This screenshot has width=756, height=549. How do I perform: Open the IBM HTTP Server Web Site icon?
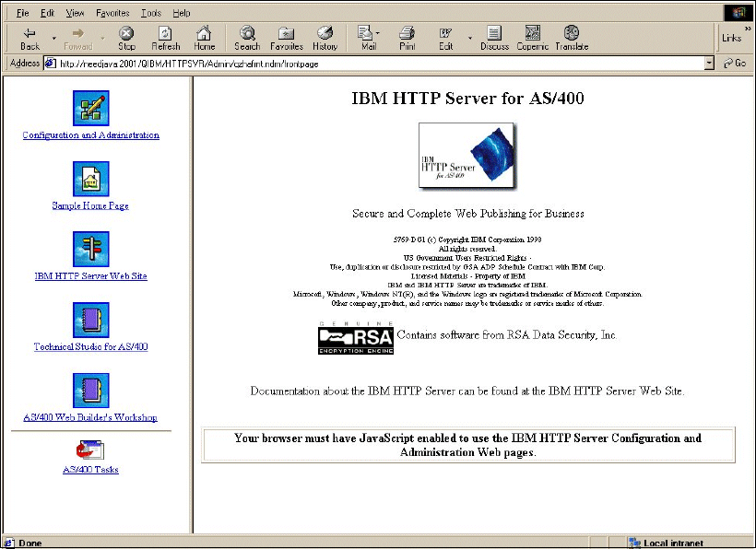pos(90,249)
